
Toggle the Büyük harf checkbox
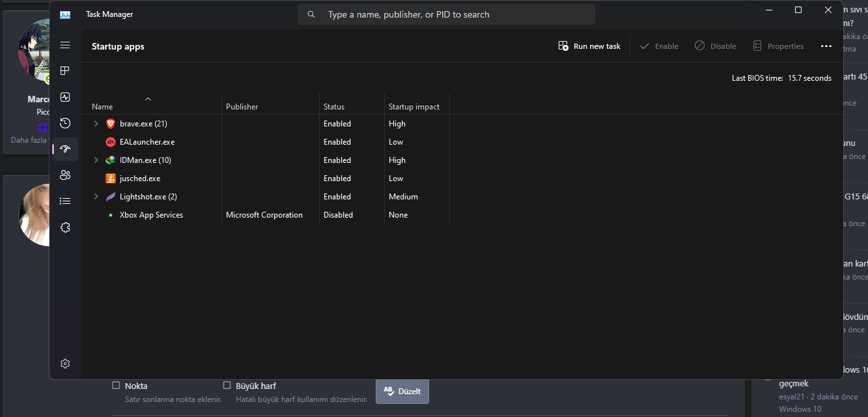point(227,386)
